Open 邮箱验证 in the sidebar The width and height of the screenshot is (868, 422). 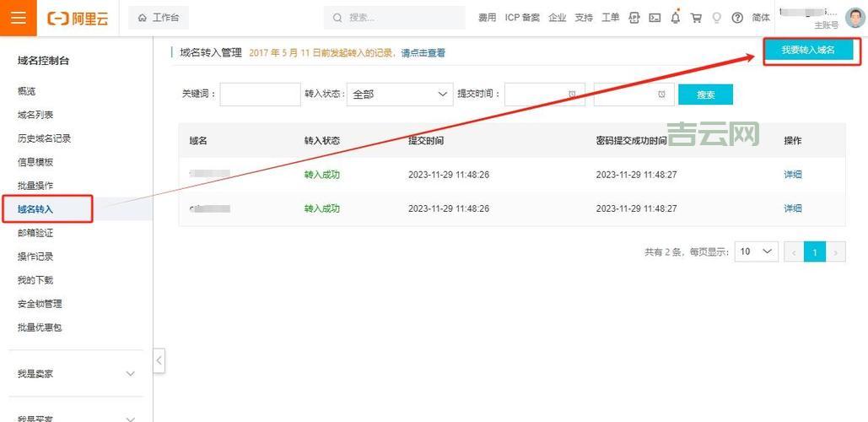point(35,233)
